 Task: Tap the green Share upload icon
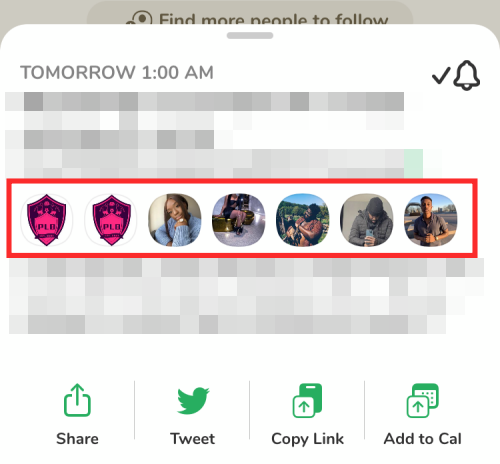coord(77,400)
